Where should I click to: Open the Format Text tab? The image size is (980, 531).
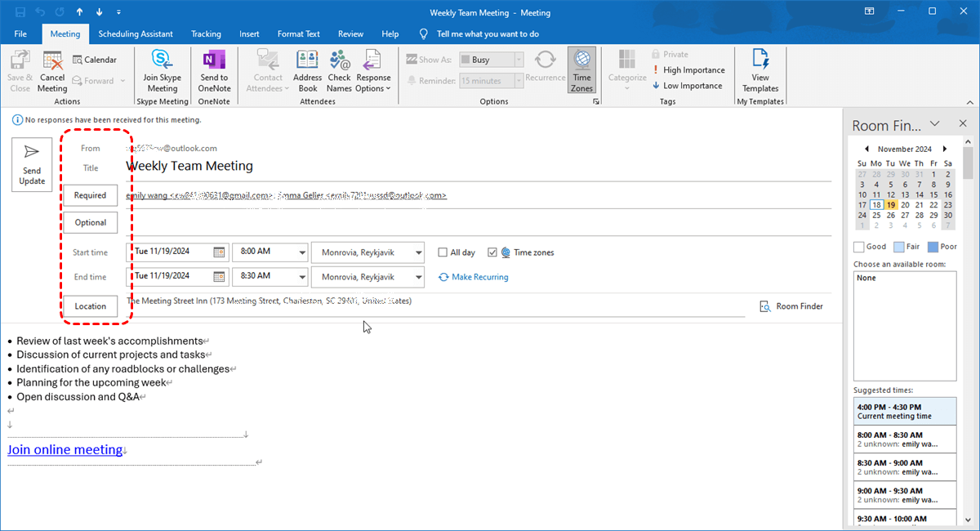point(298,34)
